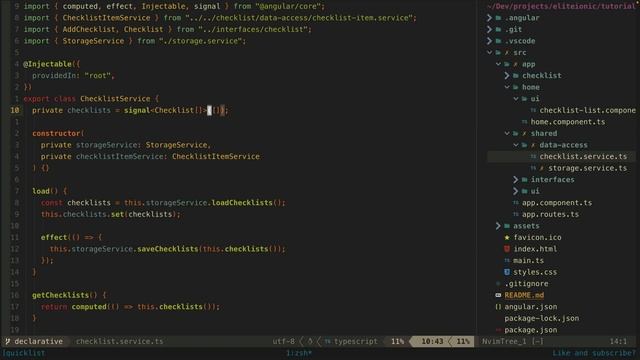This screenshot has height=360, width=640.
Task: Click the home.component.ts TypeScript icon
Action: coord(524,122)
